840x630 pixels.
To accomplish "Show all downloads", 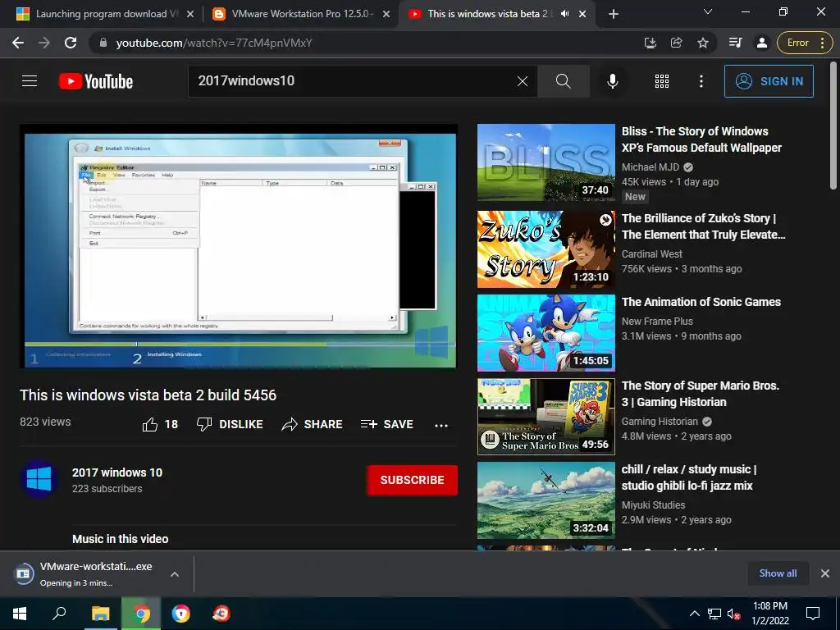I will 778,573.
